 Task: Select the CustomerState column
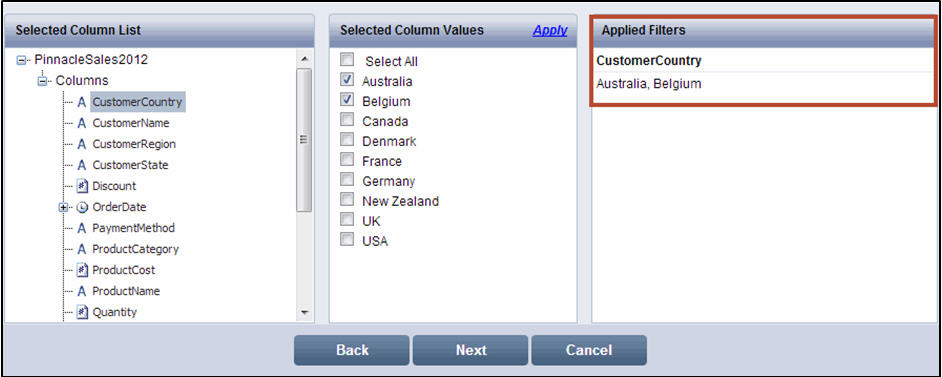click(130, 165)
